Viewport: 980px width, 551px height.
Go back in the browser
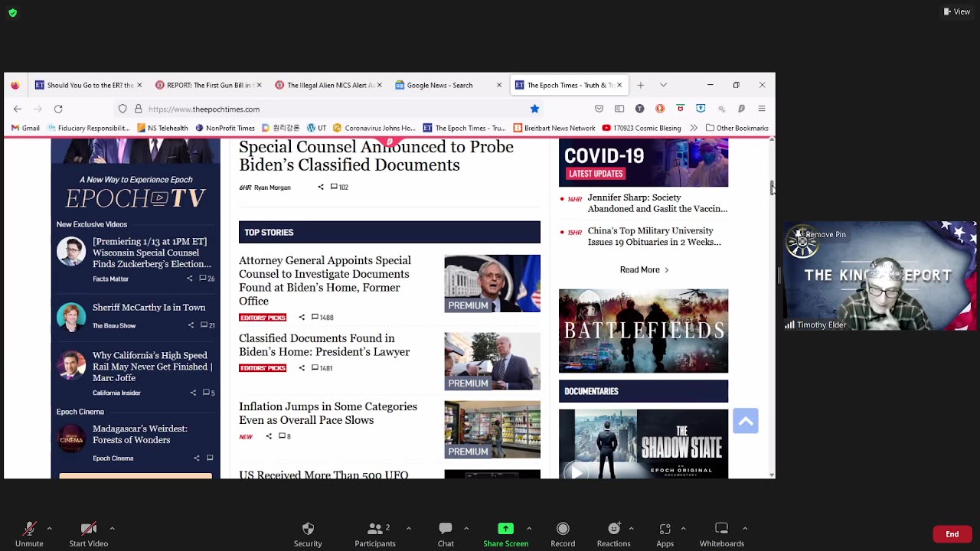(x=18, y=109)
